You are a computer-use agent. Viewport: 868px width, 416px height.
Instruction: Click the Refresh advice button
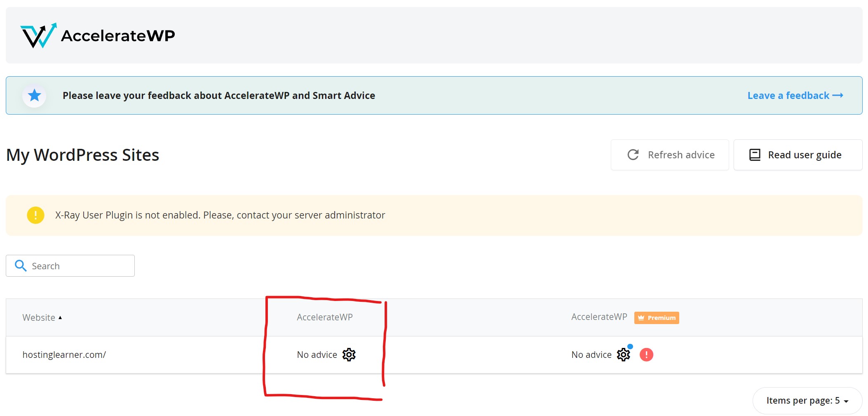[670, 155]
